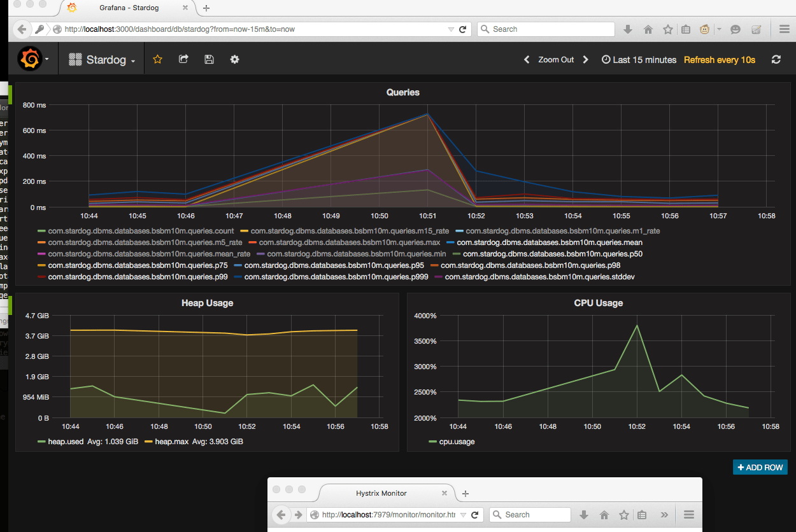The height and width of the screenshot is (532, 796).
Task: Open color picker for heap.used swatch
Action: point(41,441)
